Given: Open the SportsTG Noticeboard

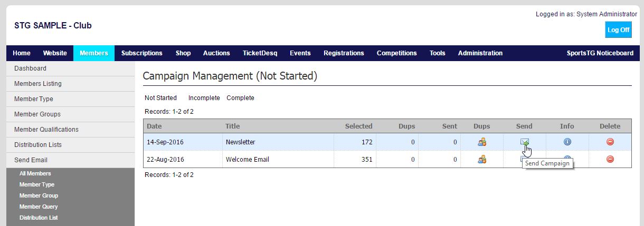Looking at the screenshot, I should 600,53.
